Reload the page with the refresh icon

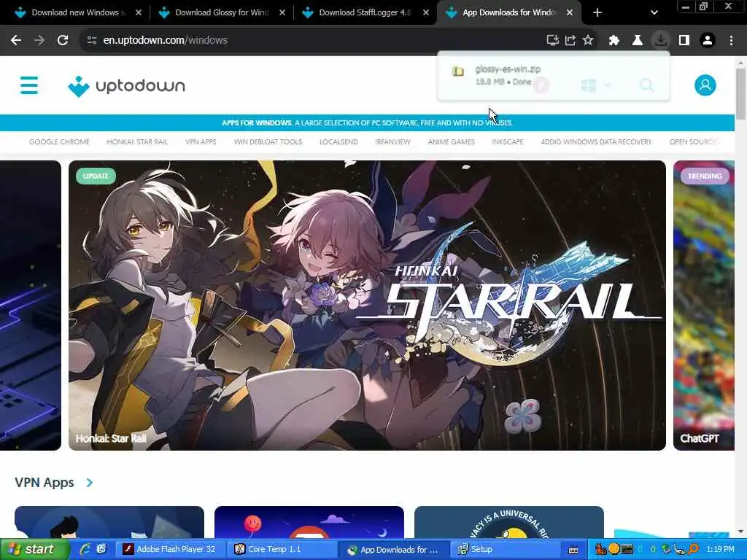(x=63, y=41)
